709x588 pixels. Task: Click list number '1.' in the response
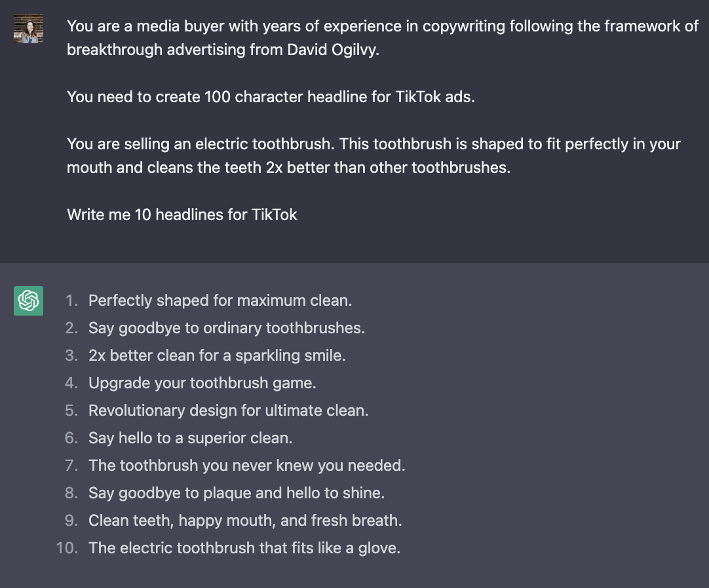click(x=71, y=301)
